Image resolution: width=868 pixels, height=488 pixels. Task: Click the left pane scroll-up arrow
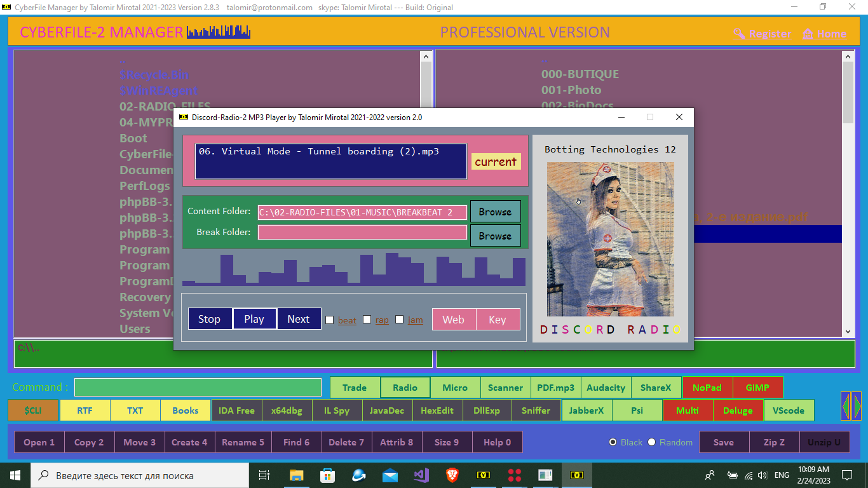426,57
